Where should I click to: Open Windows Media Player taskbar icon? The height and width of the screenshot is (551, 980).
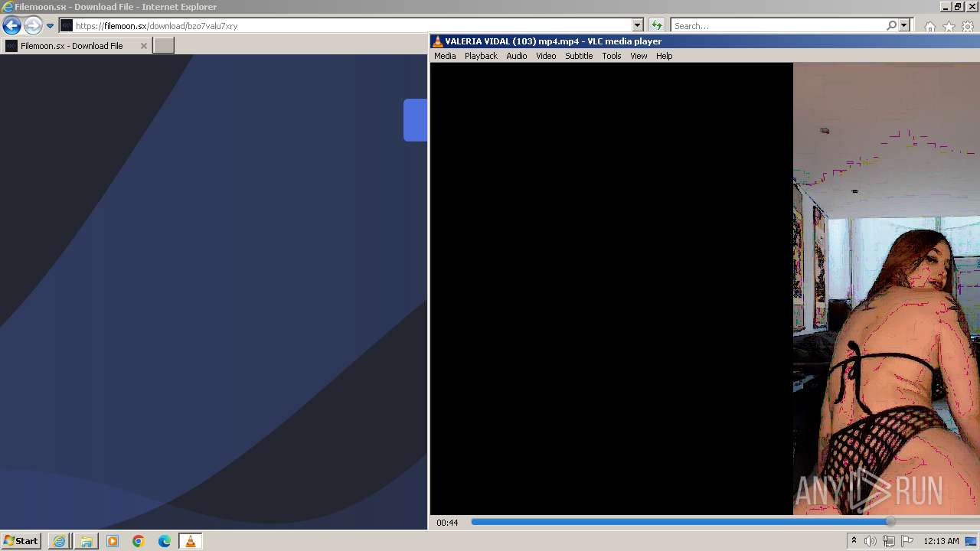[112, 541]
